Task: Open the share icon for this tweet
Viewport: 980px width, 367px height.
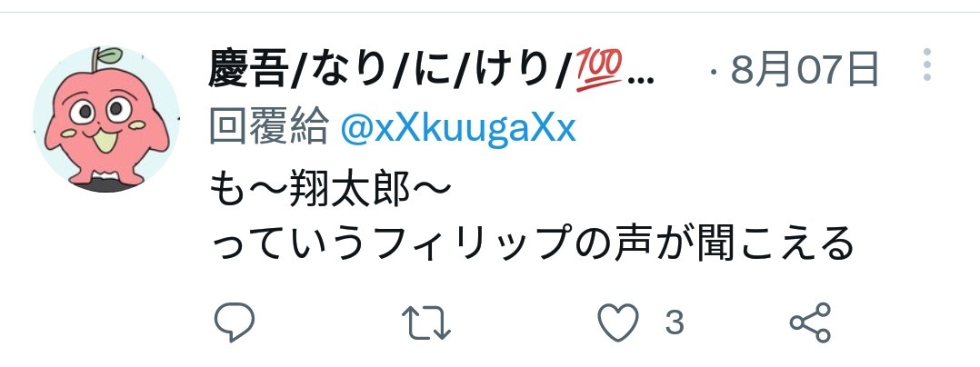Action: click(810, 322)
